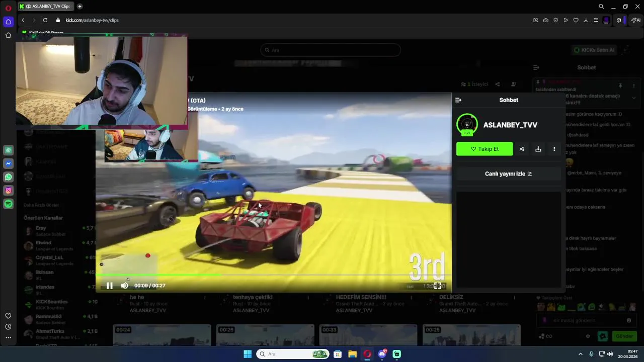Take a snapshot with camera icon
This screenshot has height=362, width=644.
click(x=545, y=20)
